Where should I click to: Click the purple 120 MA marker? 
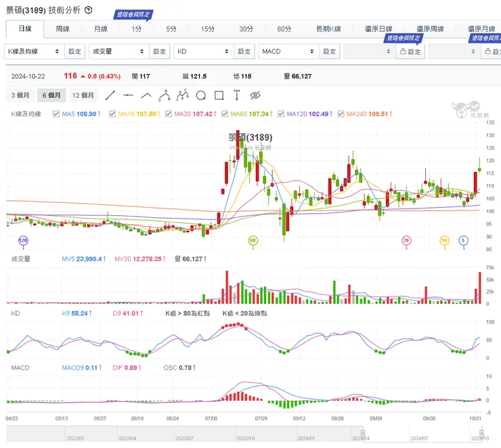pyautogui.click(x=23, y=240)
